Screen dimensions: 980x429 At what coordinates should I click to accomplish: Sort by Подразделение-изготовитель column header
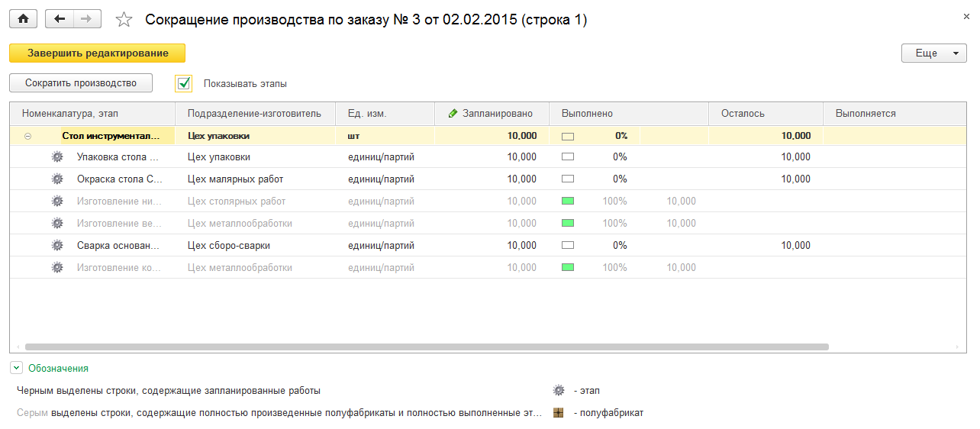[x=256, y=113]
